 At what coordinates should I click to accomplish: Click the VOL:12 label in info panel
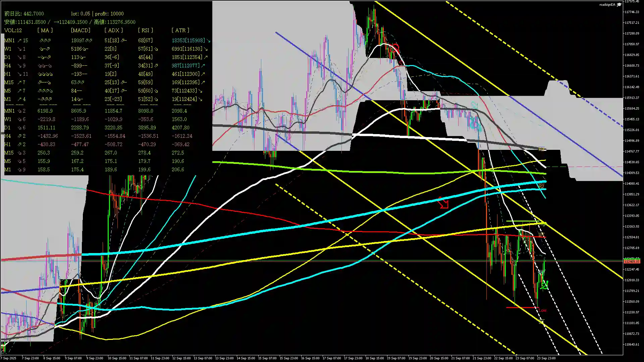pos(13,31)
